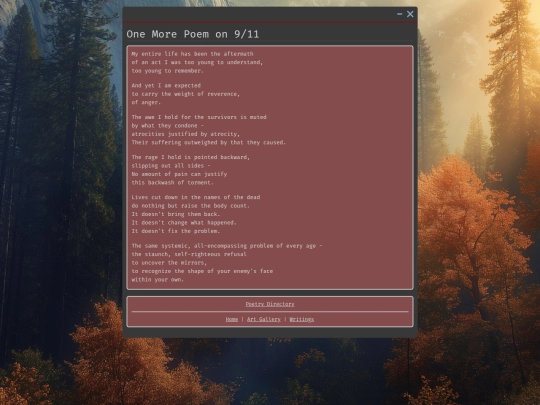Image resolution: width=540 pixels, height=405 pixels.
Task: Click the line 'The awe I hold for the survivors is muted'
Action: (x=199, y=117)
